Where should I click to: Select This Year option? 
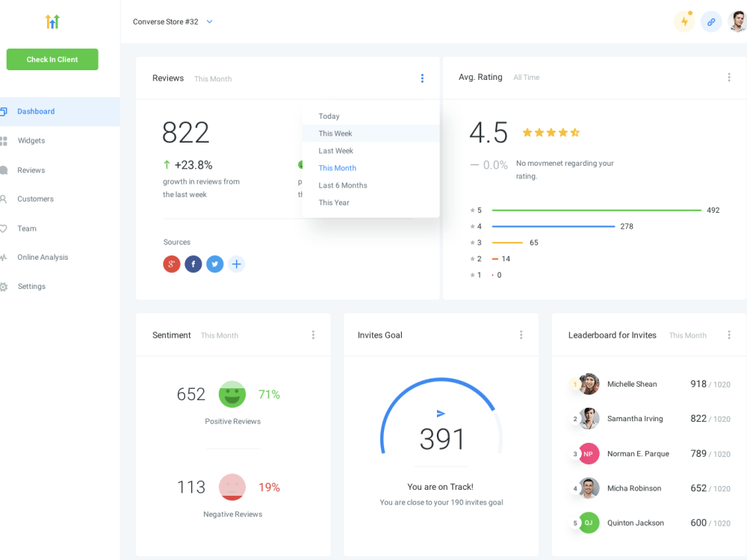pos(371,202)
